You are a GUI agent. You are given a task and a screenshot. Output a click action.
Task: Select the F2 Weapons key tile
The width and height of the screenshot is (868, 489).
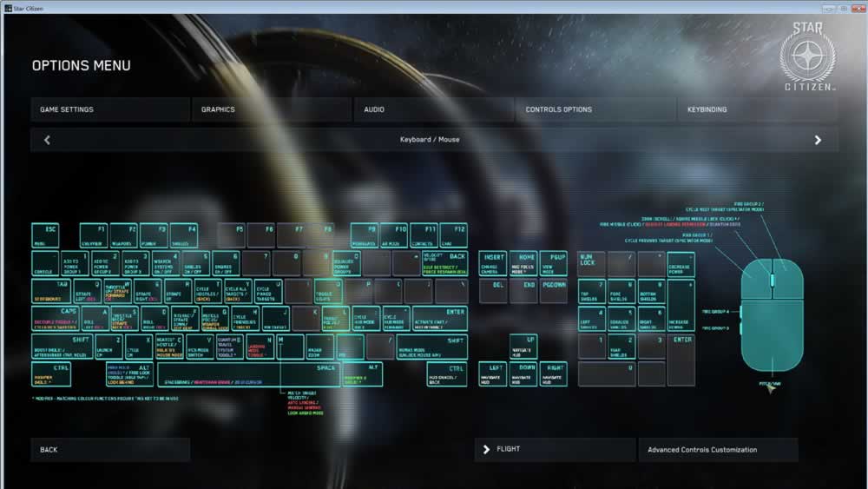pyautogui.click(x=123, y=235)
